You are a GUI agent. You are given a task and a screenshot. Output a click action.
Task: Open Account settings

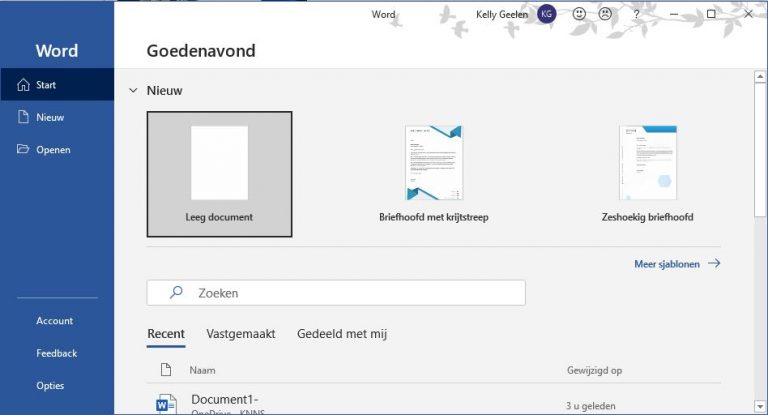point(54,320)
